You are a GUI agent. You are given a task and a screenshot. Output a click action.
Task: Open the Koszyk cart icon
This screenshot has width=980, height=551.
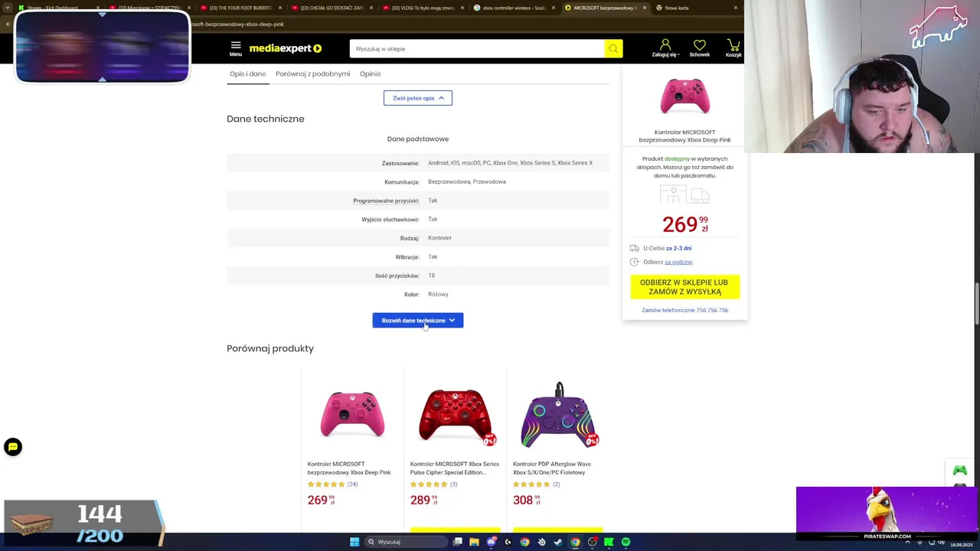tap(733, 48)
